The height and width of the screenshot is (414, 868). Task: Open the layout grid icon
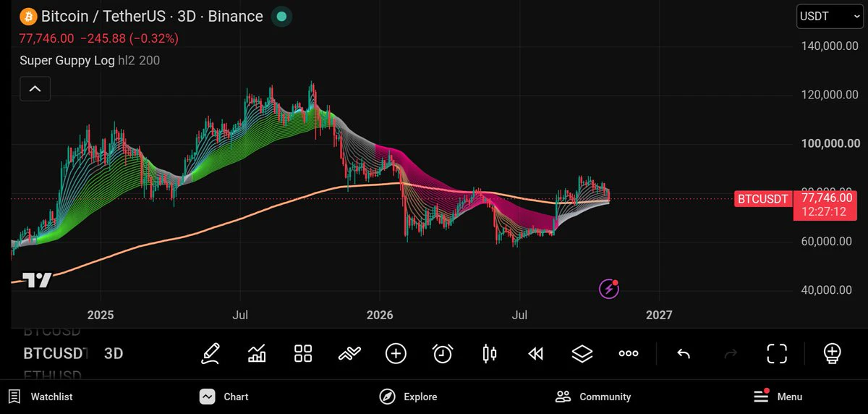tap(303, 353)
